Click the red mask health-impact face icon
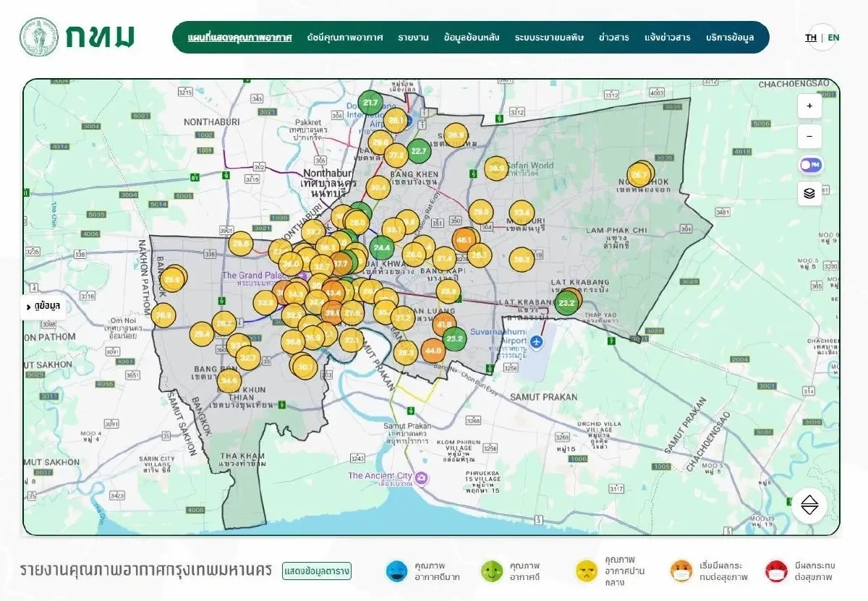 click(776, 571)
